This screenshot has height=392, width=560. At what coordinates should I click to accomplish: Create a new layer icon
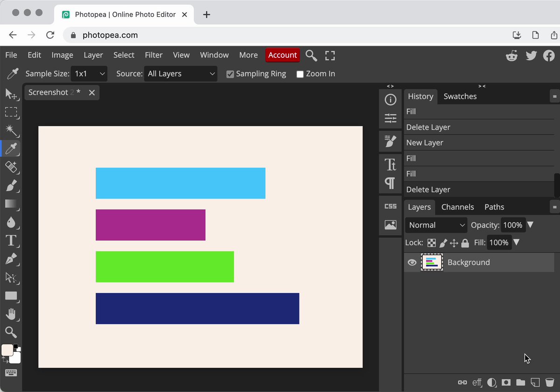click(x=535, y=382)
